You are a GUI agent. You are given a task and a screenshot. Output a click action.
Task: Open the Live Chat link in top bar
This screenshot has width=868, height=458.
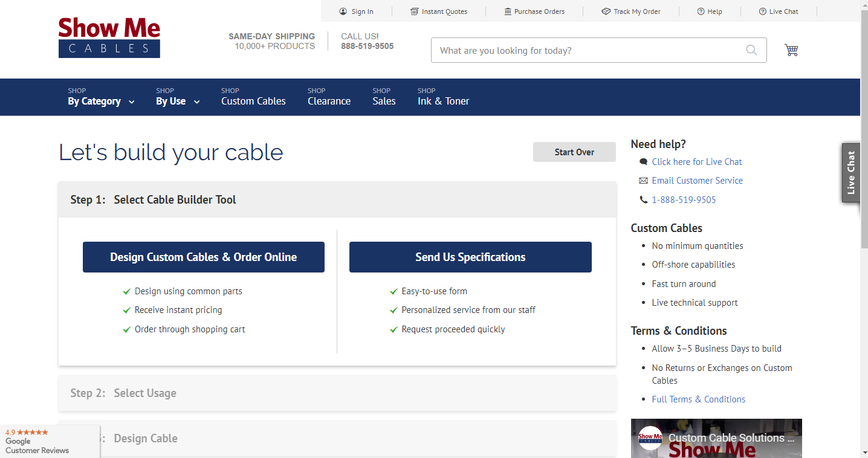click(783, 11)
